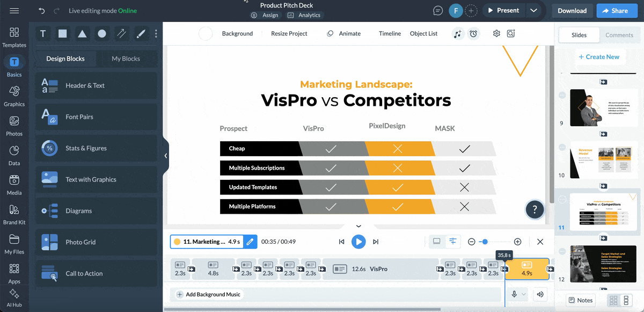This screenshot has height=312, width=644.
Task: Open the alarm clock timing icon
Action: click(473, 34)
